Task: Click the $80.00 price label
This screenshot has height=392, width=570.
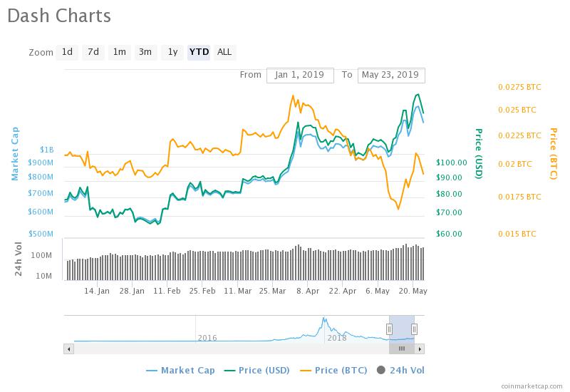Action: pos(450,194)
